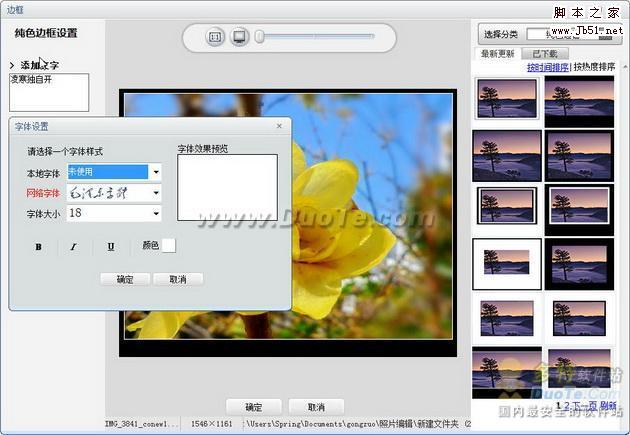Switch to the 已下载 tab
The image size is (630, 435).
tap(545, 53)
